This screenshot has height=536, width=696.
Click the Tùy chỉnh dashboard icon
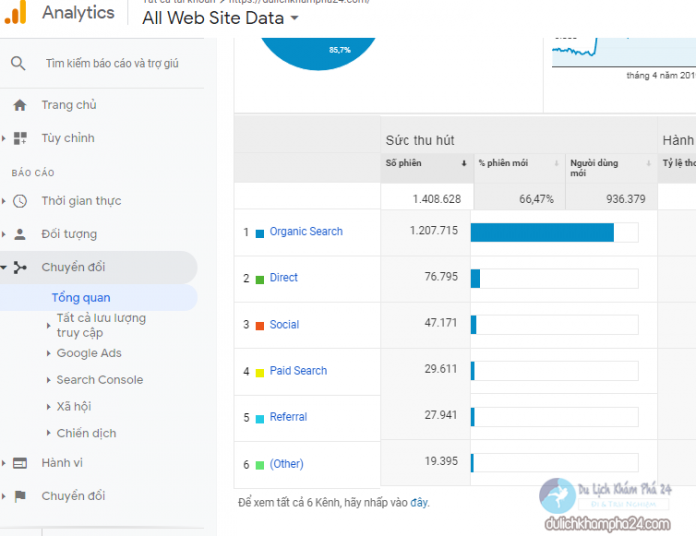coord(21,138)
